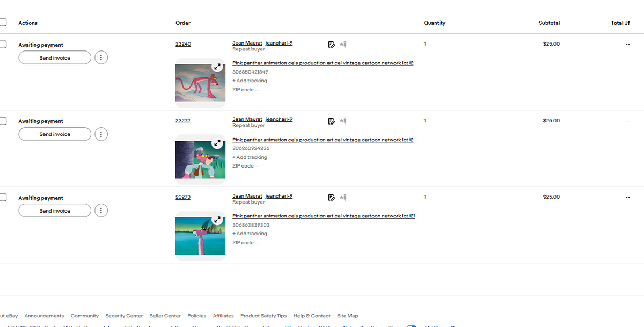Add tracking to order 23273
The image size is (644, 327).
pos(250,234)
